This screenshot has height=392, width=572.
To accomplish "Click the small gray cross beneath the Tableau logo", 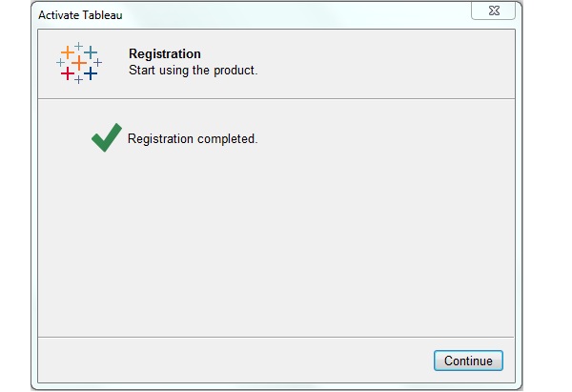I will pyautogui.click(x=78, y=80).
